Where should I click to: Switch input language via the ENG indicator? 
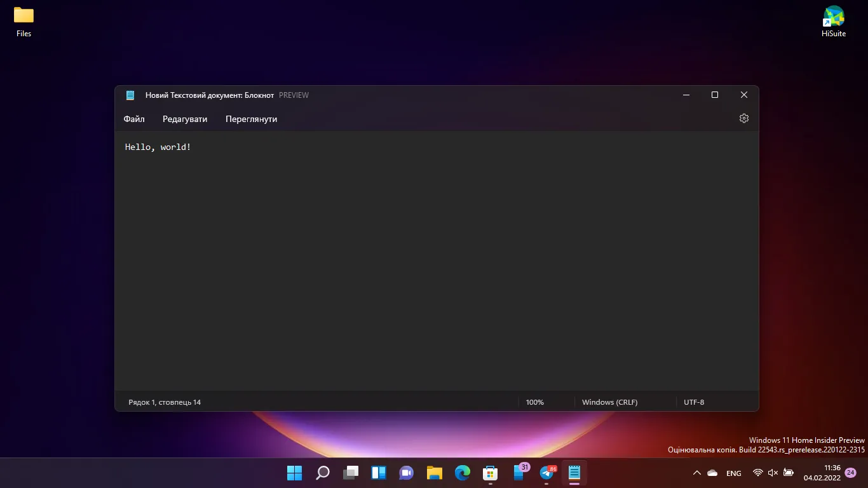coord(733,473)
